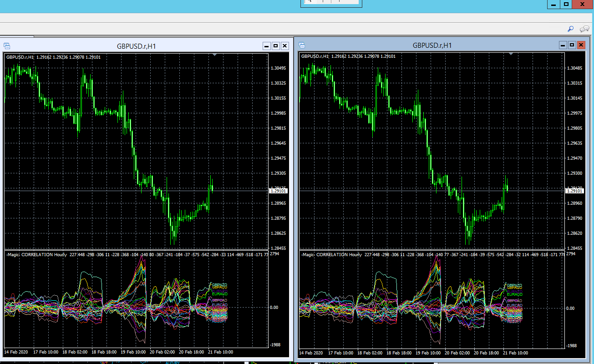The width and height of the screenshot is (594, 364).
Task: Open the search magnifier icon in the toolbar
Action: pyautogui.click(x=570, y=29)
